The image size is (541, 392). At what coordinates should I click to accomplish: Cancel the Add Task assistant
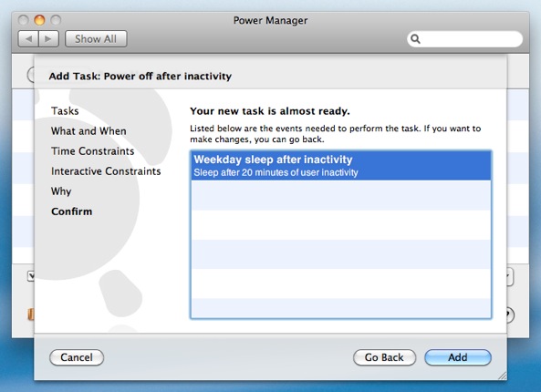click(x=77, y=357)
